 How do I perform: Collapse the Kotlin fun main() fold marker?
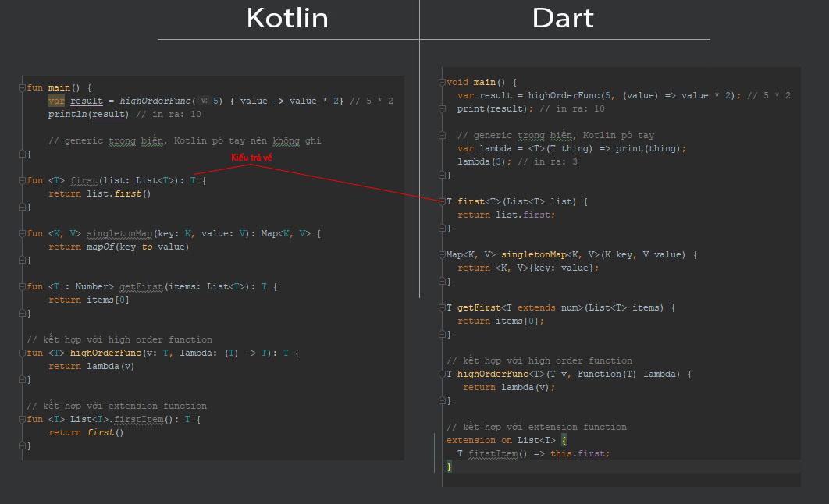(x=22, y=87)
